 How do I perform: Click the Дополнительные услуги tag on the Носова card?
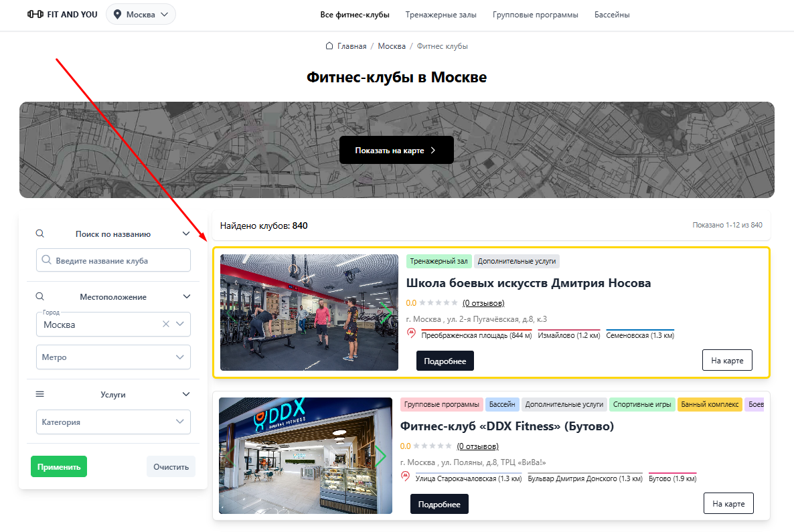[517, 261]
